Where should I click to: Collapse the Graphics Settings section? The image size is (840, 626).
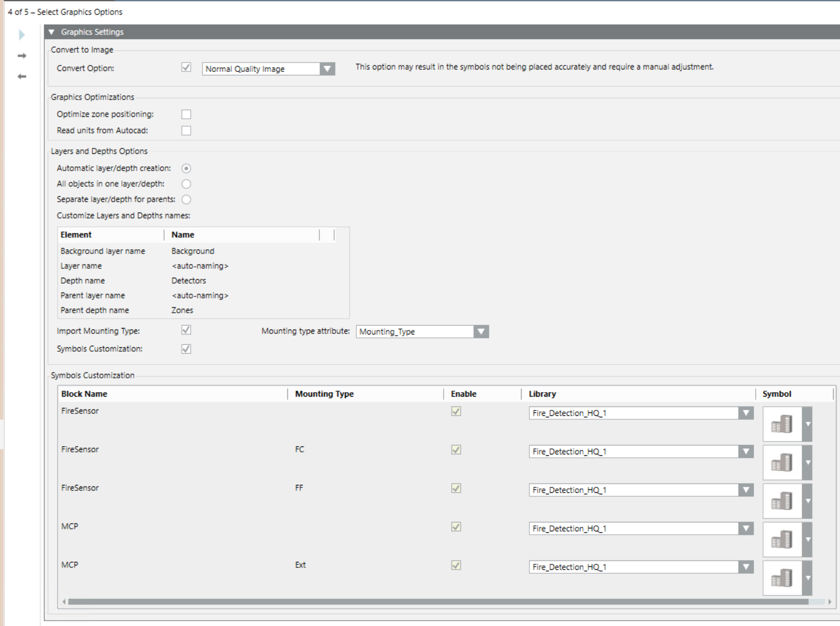(x=51, y=32)
